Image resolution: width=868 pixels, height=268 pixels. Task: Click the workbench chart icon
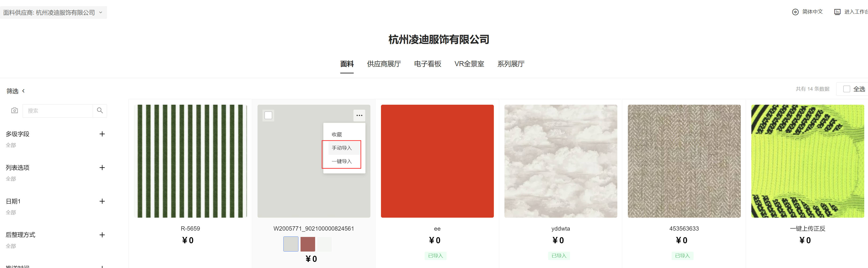tap(837, 12)
